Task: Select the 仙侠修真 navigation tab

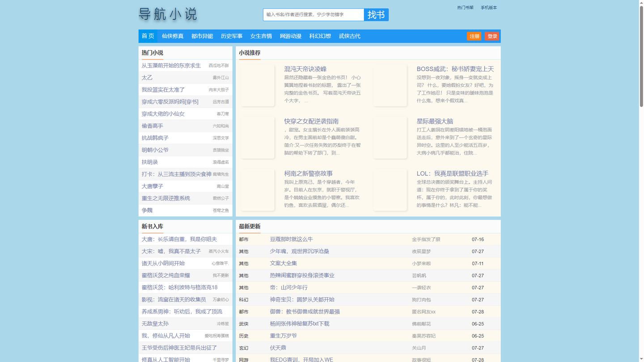Action: (x=173, y=36)
